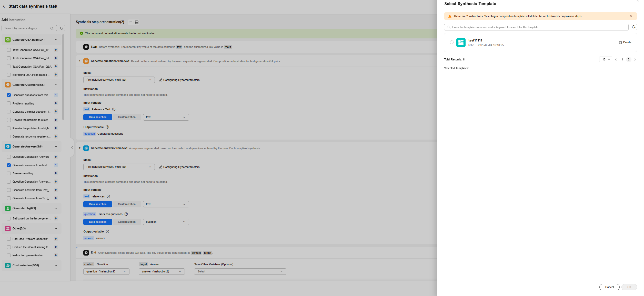Click the Delete trash icon for test11111
The width and height of the screenshot is (644, 296).
[x=620, y=43]
